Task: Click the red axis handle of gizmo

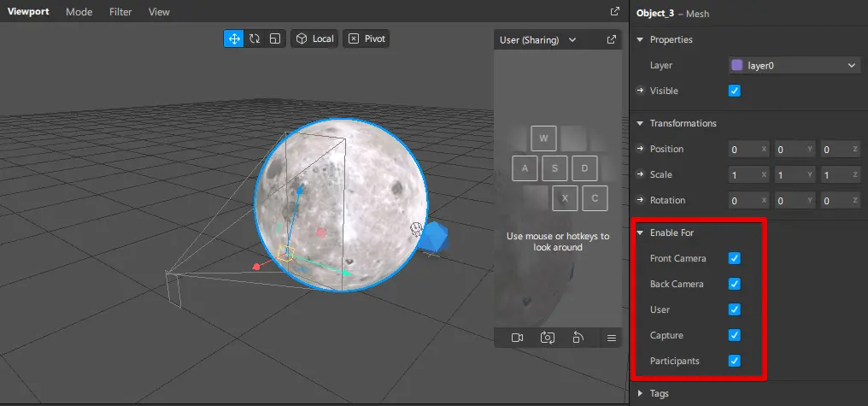Action: tap(256, 267)
